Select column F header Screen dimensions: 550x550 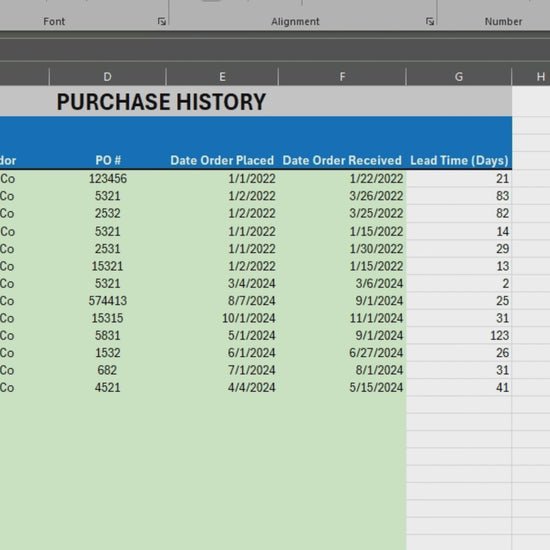pyautogui.click(x=342, y=76)
